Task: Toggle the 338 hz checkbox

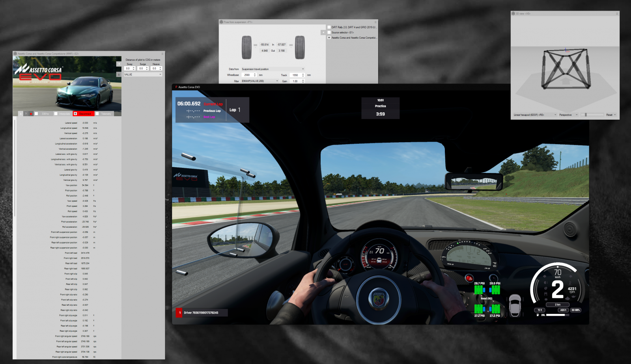Action: tap(36, 114)
